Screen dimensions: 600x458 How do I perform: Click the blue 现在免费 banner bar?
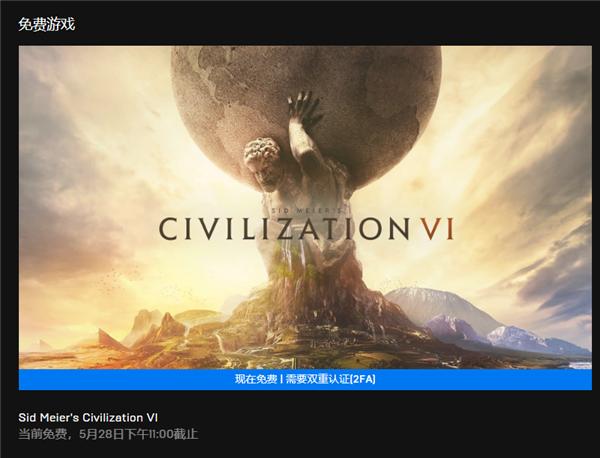[305, 380]
